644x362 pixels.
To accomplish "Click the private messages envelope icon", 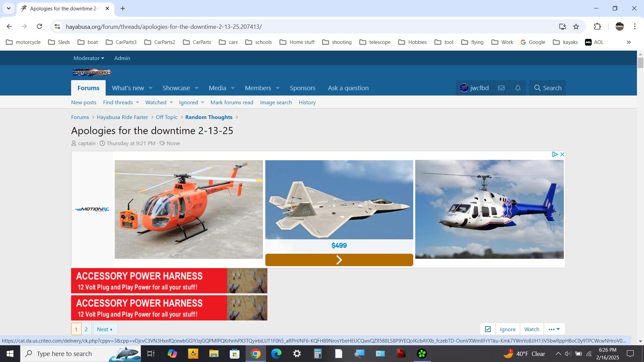I will click(501, 87).
